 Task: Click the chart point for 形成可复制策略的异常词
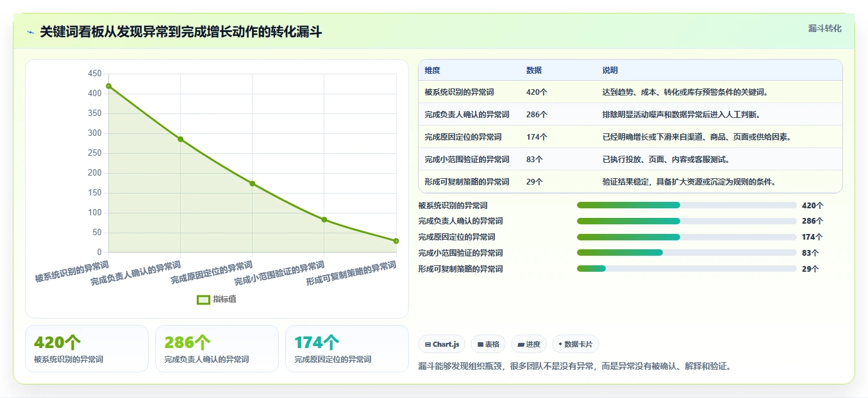tap(396, 241)
